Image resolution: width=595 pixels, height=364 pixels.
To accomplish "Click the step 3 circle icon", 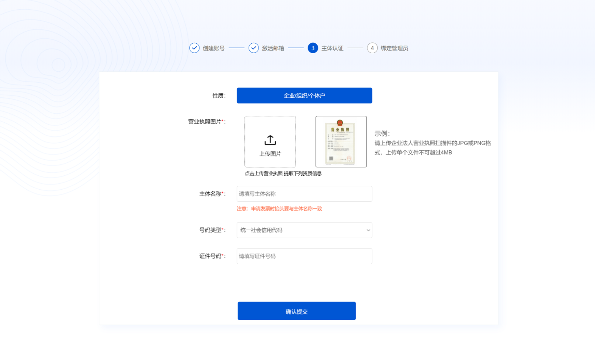I will tap(313, 48).
